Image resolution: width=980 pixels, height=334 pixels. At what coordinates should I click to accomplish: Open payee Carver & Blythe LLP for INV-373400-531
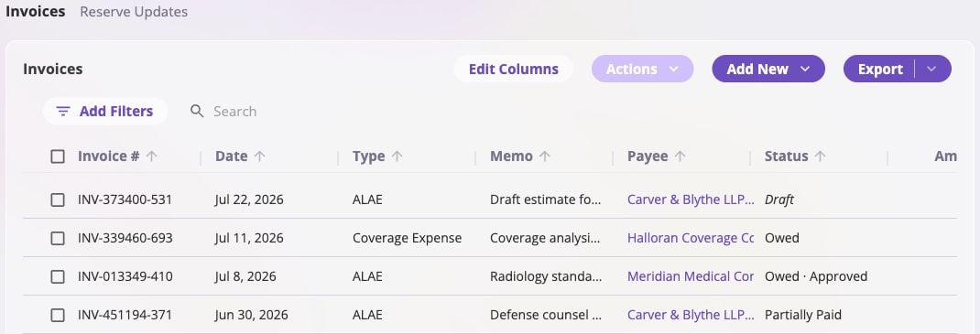pyautogui.click(x=691, y=199)
